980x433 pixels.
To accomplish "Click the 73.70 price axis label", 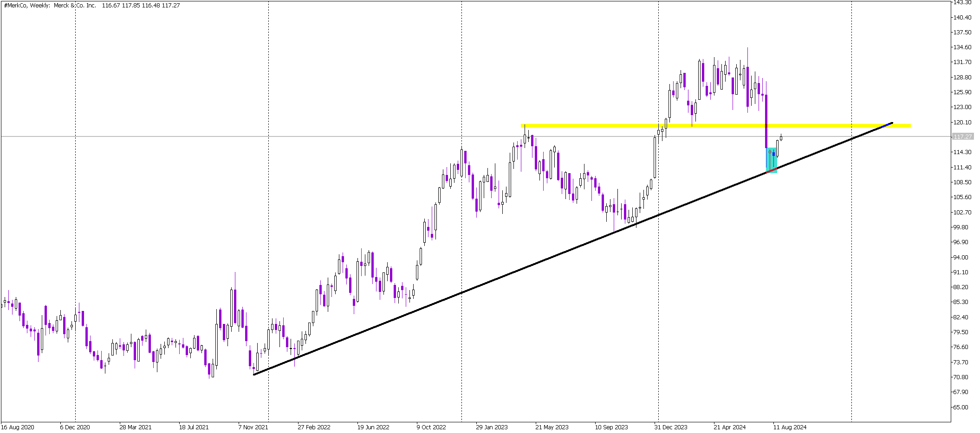I will click(x=961, y=362).
